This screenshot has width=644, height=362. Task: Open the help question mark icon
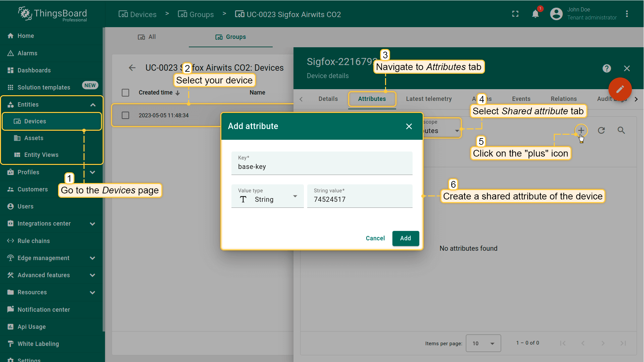606,68
